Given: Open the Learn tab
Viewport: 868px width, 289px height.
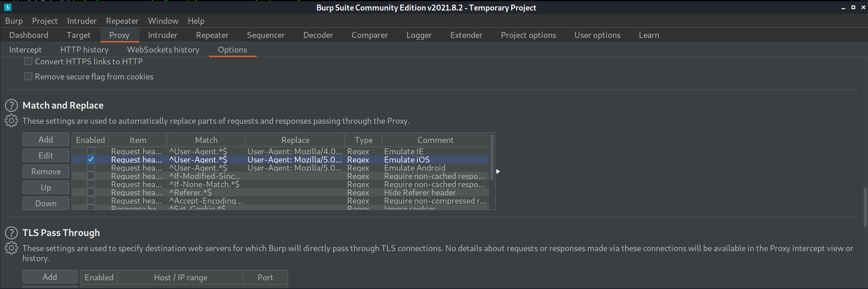Looking at the screenshot, I should (649, 35).
